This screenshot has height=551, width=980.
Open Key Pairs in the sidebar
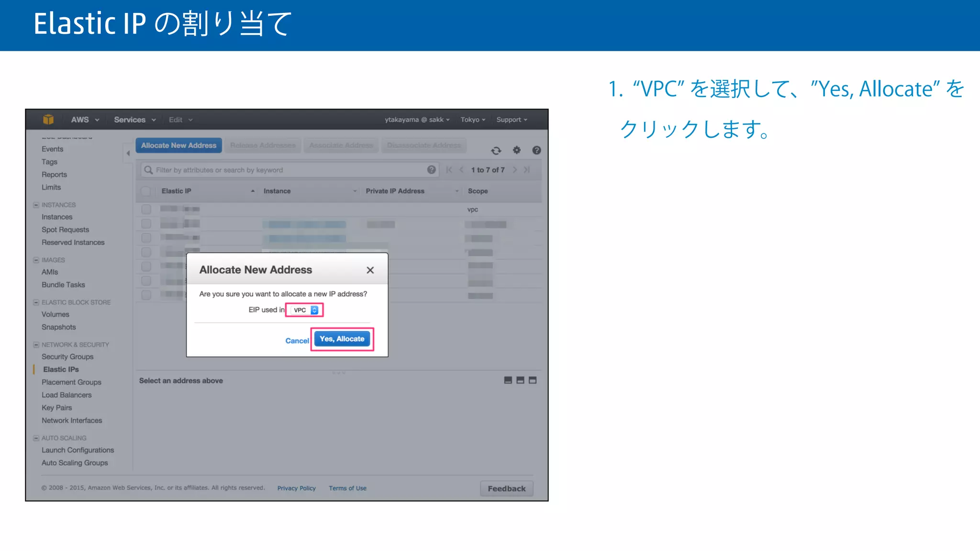(x=56, y=408)
